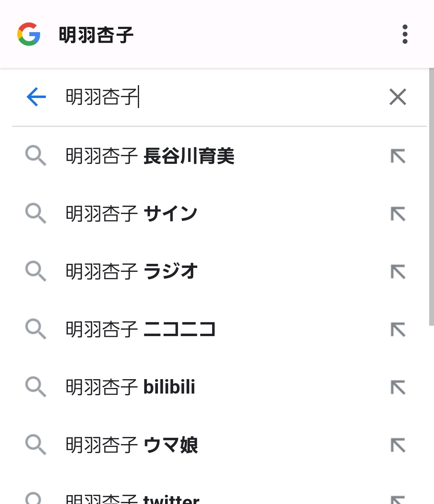Fill search with ラジオ suggestion arrow
434x504 pixels.
pyautogui.click(x=398, y=271)
